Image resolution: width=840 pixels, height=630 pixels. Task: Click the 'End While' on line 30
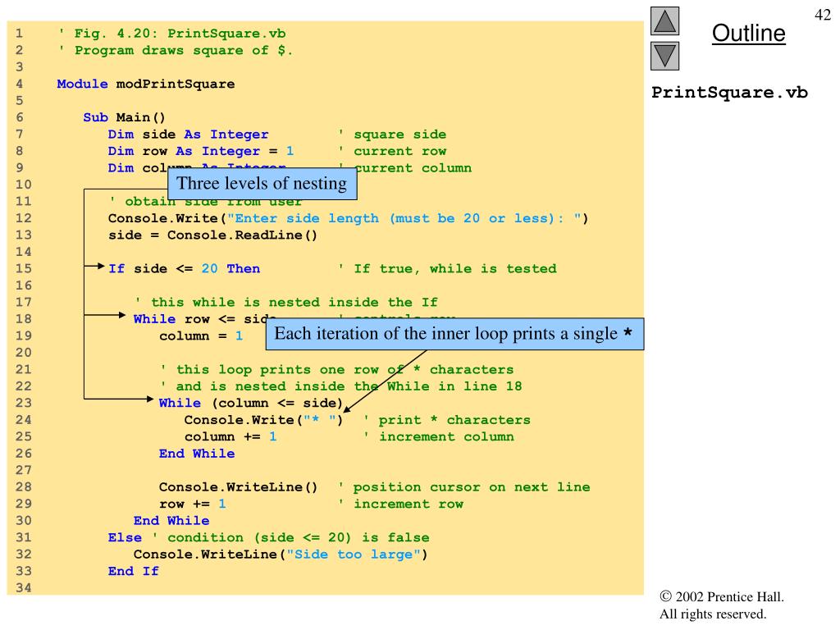point(171,520)
